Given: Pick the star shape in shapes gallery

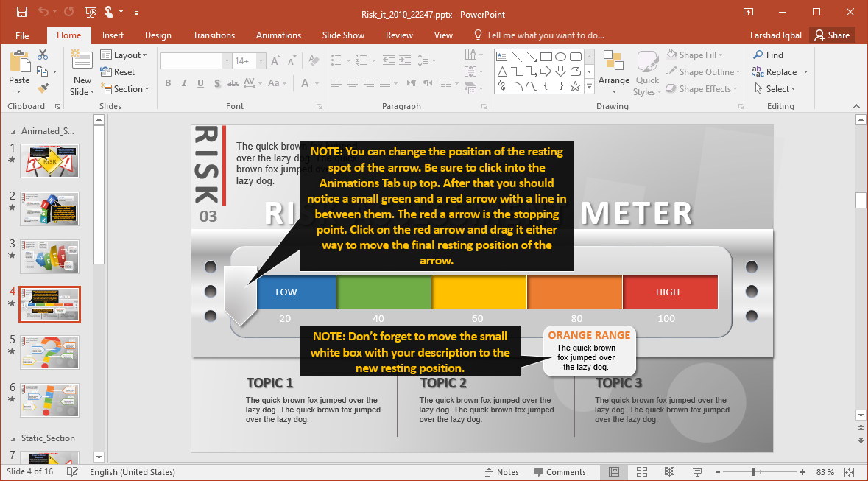Looking at the screenshot, I should [x=574, y=86].
